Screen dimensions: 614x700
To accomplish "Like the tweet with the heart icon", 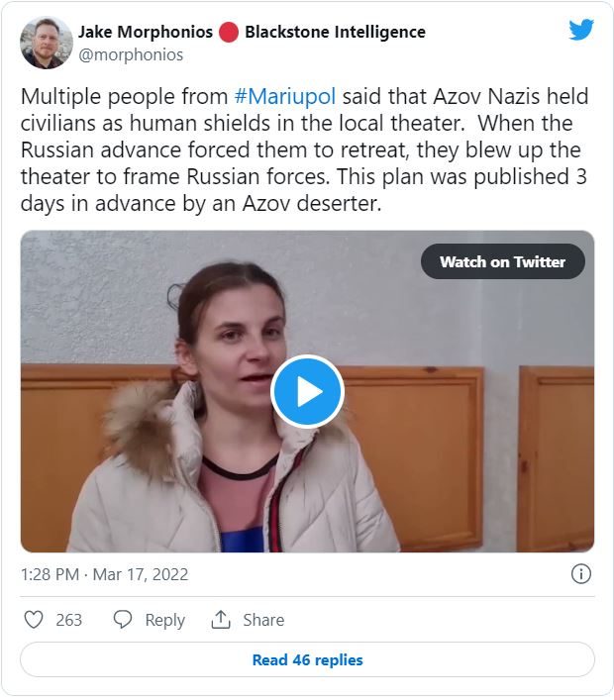I will [34, 620].
